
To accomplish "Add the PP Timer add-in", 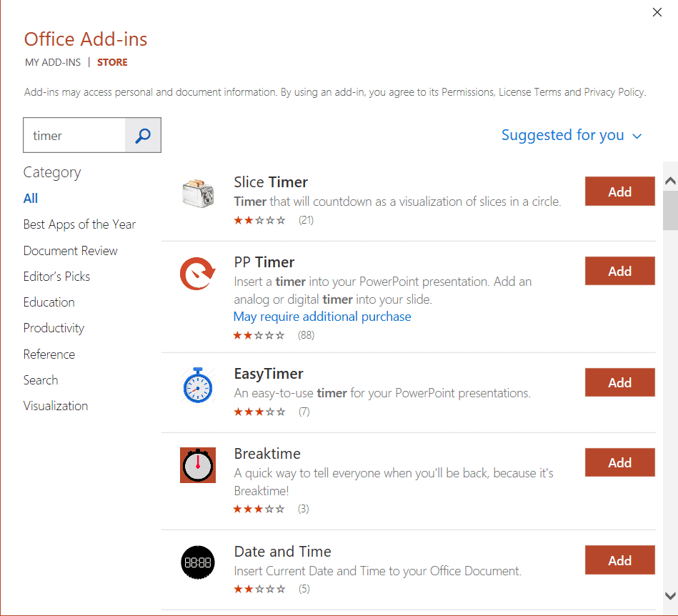I will [x=619, y=271].
